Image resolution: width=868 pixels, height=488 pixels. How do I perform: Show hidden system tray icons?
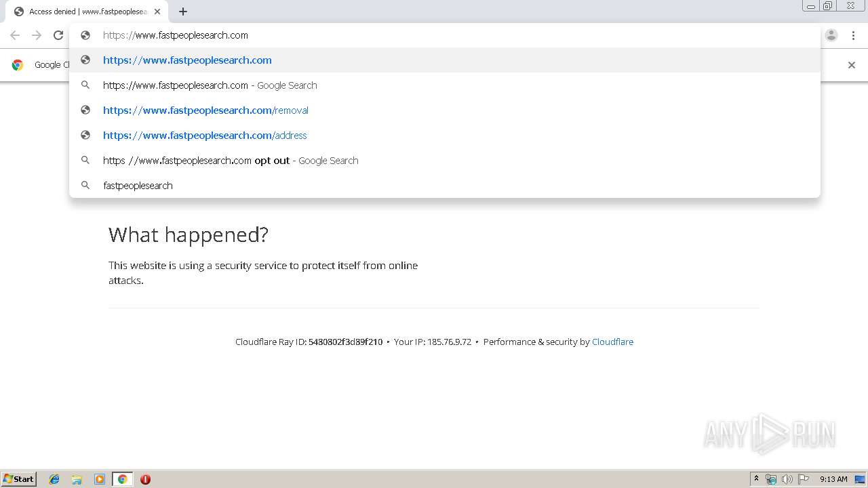click(x=756, y=479)
